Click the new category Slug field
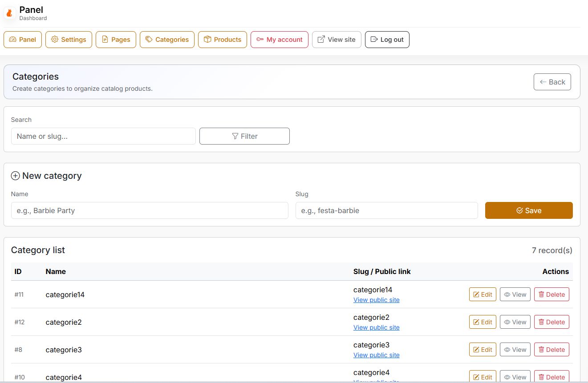 (386, 210)
